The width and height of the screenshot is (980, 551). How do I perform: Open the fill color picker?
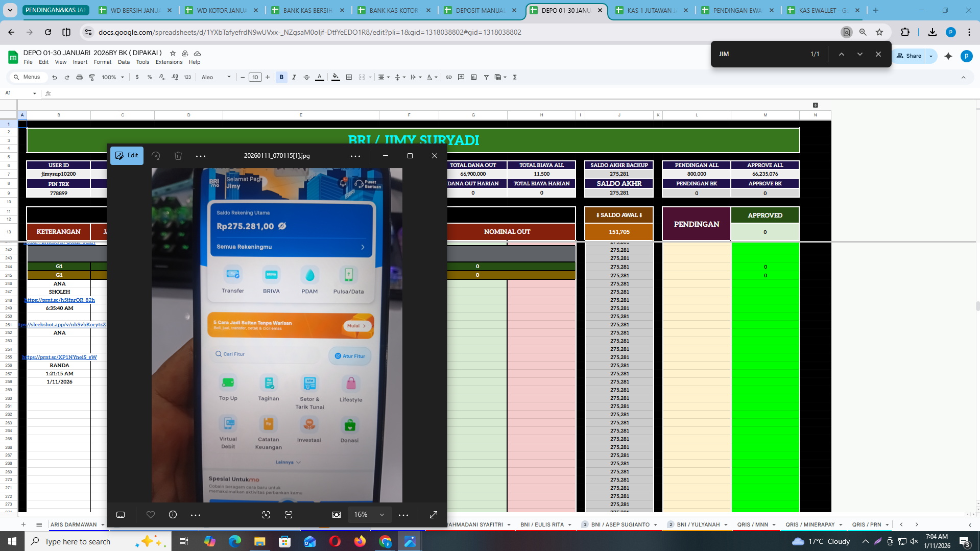pos(336,77)
